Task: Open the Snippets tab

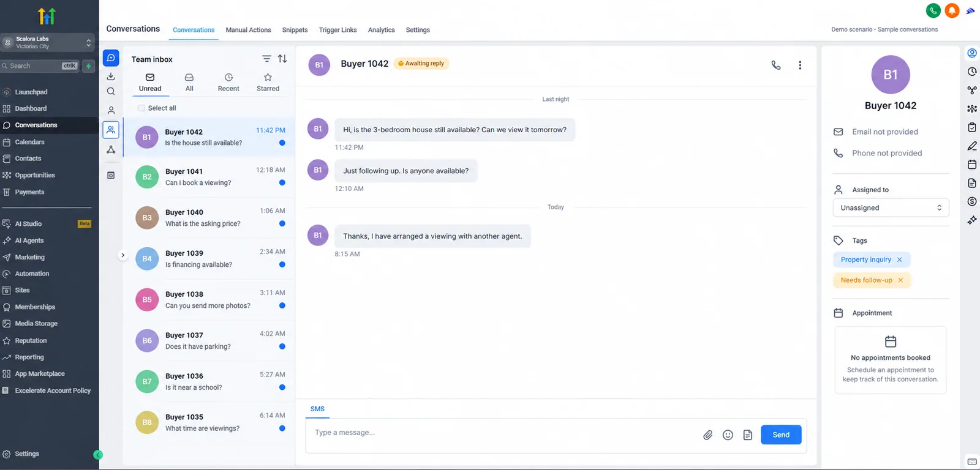Action: tap(295, 30)
